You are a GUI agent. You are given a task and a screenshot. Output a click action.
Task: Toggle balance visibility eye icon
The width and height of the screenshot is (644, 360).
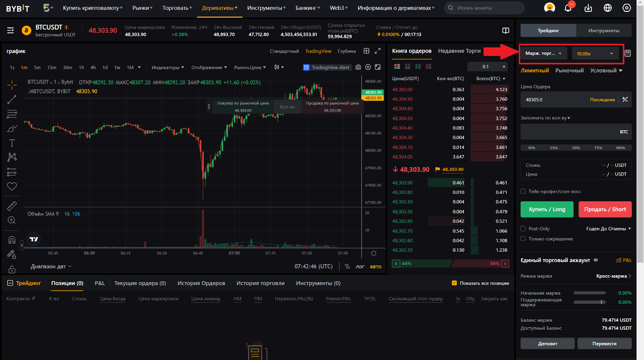click(596, 260)
